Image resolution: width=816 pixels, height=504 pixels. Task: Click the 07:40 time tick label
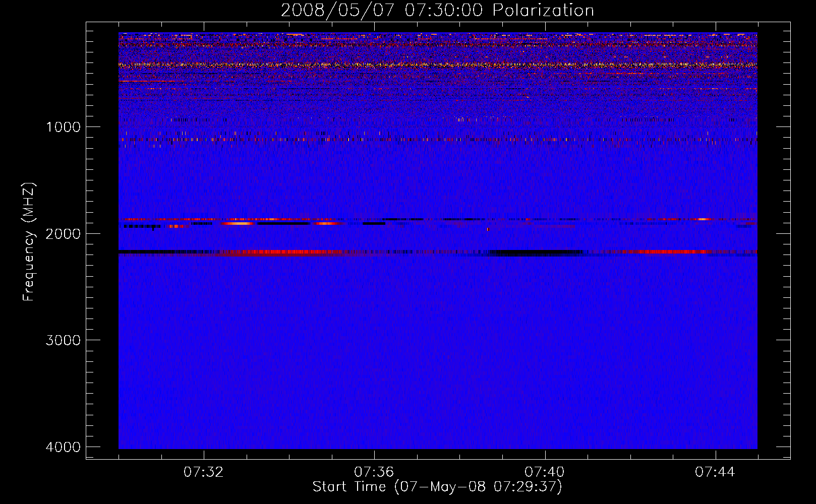click(545, 472)
